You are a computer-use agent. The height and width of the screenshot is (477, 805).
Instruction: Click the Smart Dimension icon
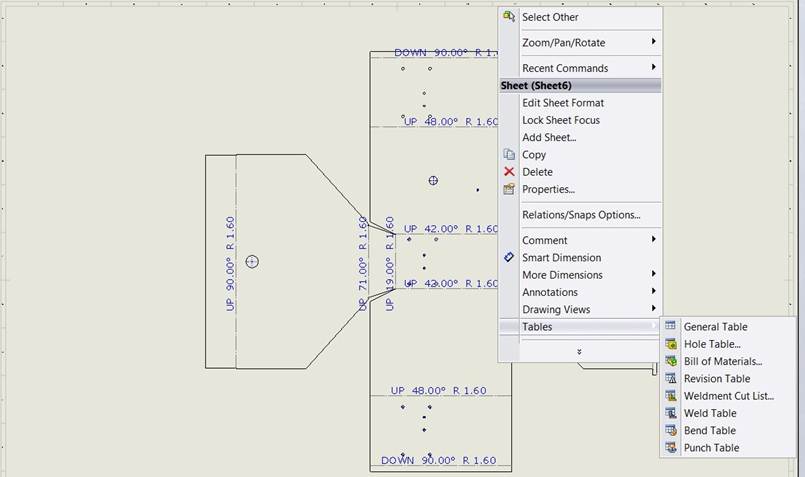[x=509, y=257]
